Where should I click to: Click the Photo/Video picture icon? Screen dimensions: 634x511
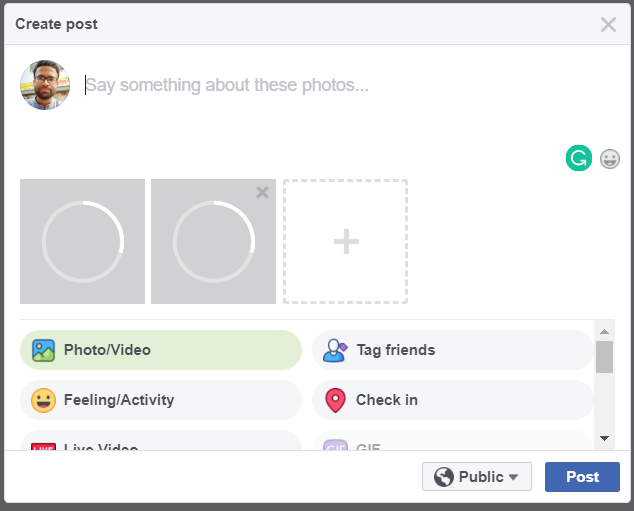(43, 350)
